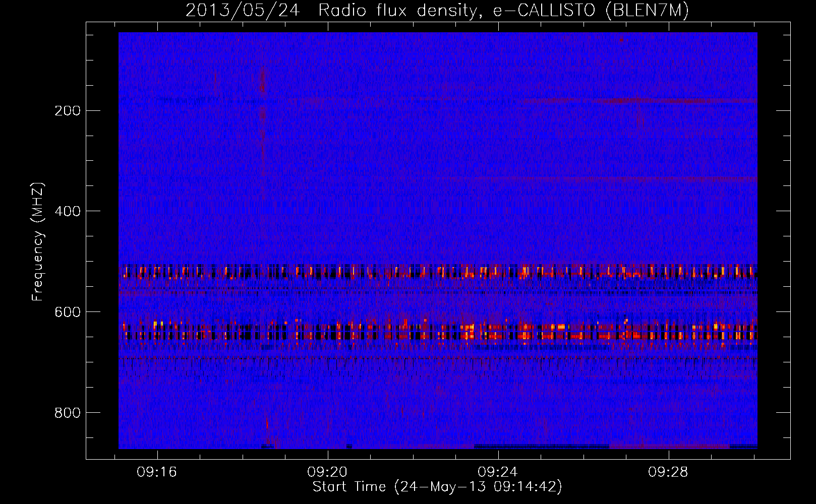Click the 09:16 time tick label
Image resolution: width=816 pixels, height=504 pixels.
(x=157, y=472)
